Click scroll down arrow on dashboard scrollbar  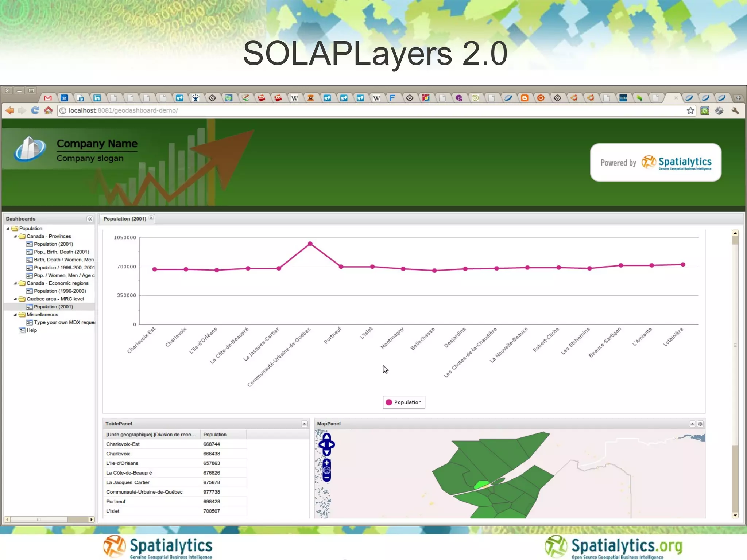click(735, 515)
